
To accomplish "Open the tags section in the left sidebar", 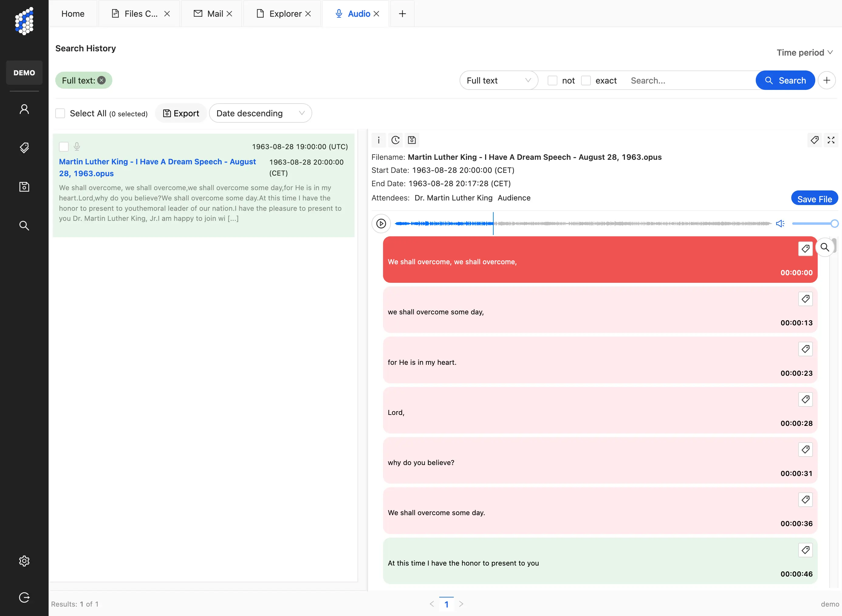I will (24, 148).
